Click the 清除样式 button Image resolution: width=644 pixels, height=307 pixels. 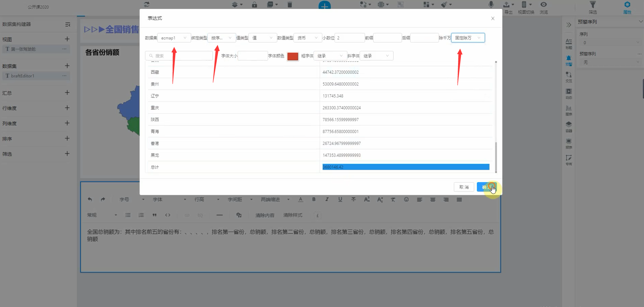(x=293, y=215)
